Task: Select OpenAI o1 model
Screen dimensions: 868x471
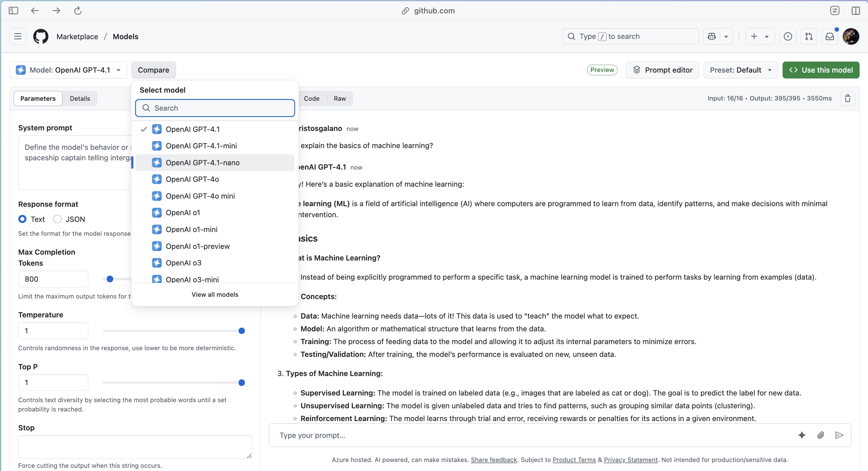Action: pos(215,213)
